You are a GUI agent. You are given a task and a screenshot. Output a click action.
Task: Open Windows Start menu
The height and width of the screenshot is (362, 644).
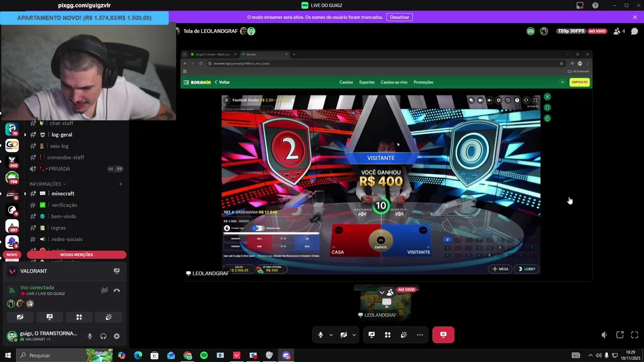click(x=8, y=355)
